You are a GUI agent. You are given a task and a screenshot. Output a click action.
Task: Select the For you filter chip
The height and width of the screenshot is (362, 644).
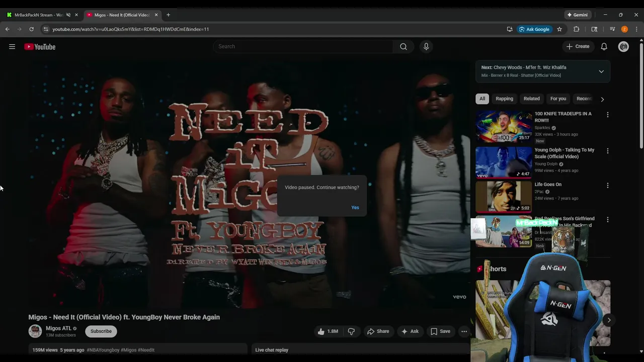point(558,99)
